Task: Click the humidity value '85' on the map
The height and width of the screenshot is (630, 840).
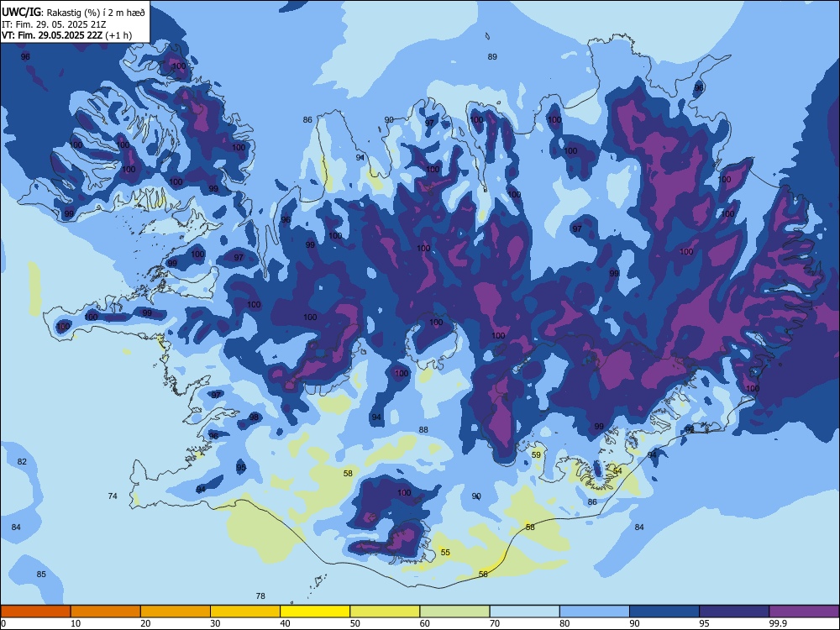Action: (x=41, y=575)
